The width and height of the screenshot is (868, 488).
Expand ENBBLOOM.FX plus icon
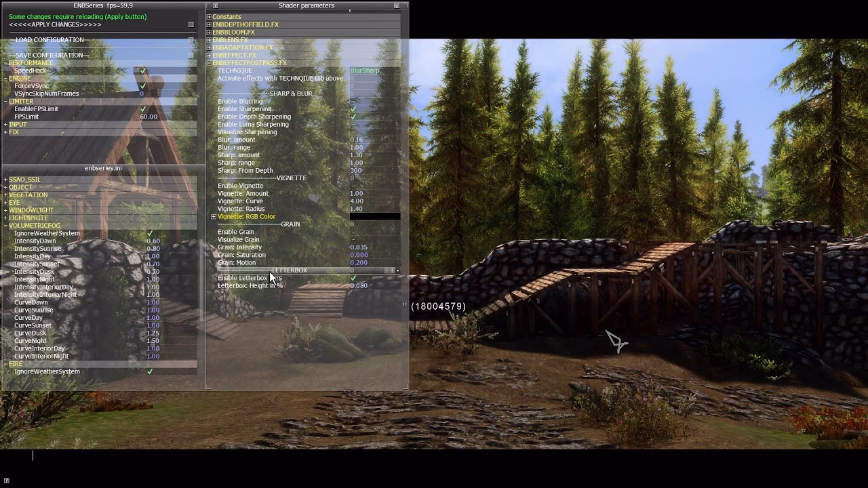click(x=210, y=33)
